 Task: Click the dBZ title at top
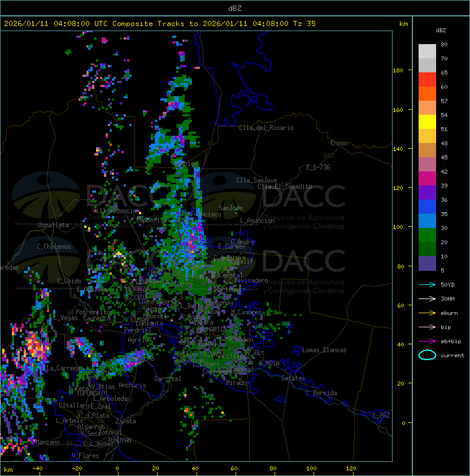click(x=235, y=8)
